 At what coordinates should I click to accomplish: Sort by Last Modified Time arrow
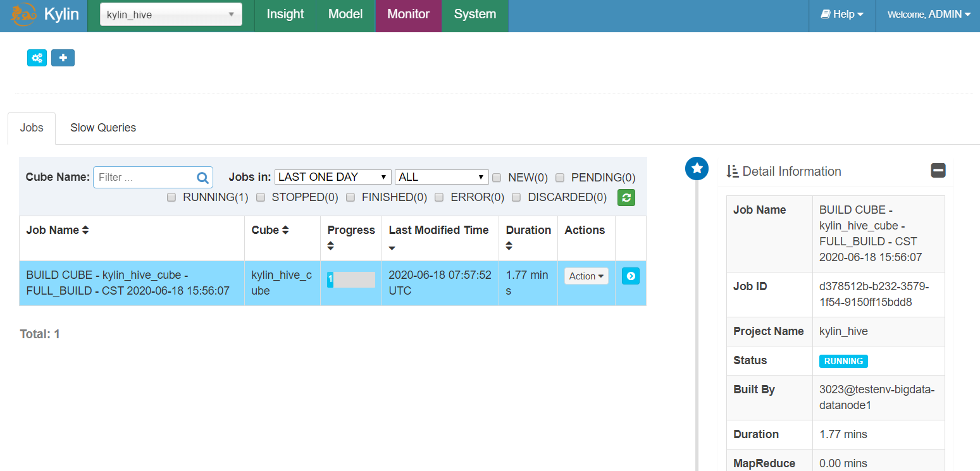point(392,247)
